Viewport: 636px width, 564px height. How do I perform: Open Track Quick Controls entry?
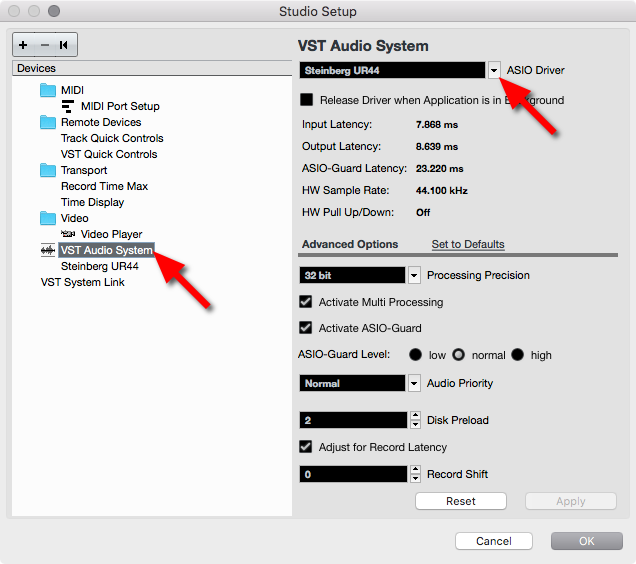[112, 138]
